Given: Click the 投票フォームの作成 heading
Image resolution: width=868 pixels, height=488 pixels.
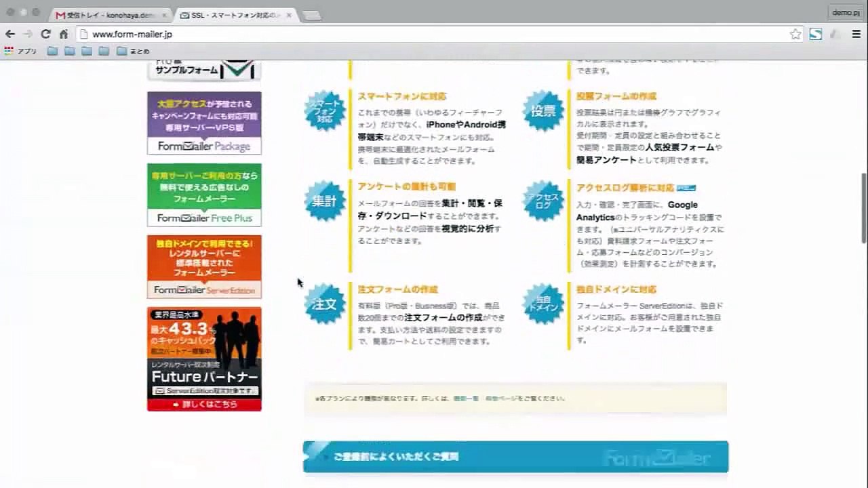Looking at the screenshot, I should pyautogui.click(x=616, y=96).
